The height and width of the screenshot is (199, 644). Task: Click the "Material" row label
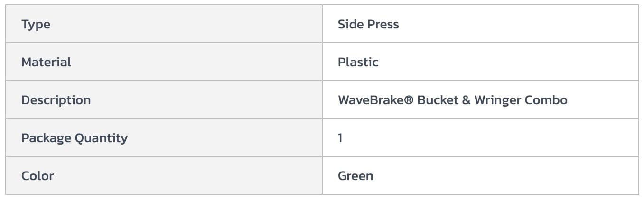[x=46, y=62]
